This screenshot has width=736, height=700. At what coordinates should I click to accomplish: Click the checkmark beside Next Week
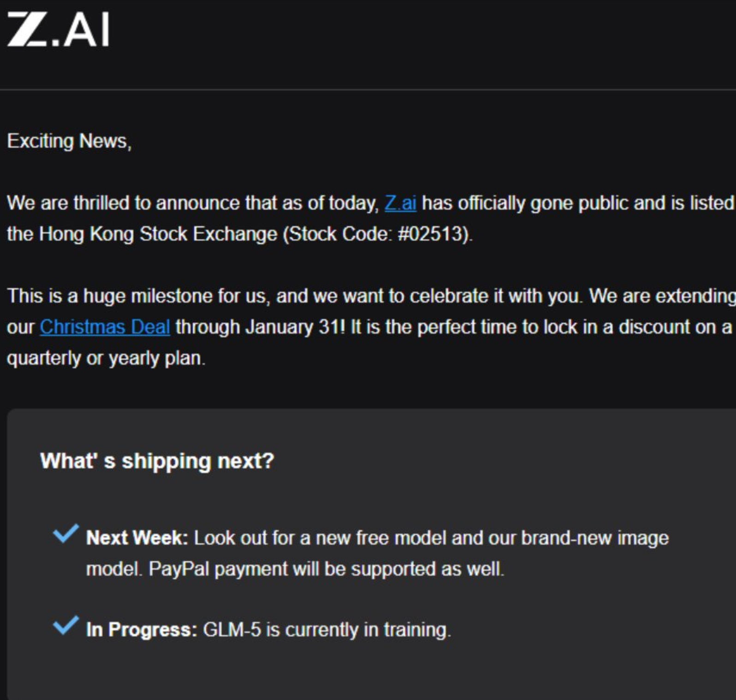click(66, 534)
